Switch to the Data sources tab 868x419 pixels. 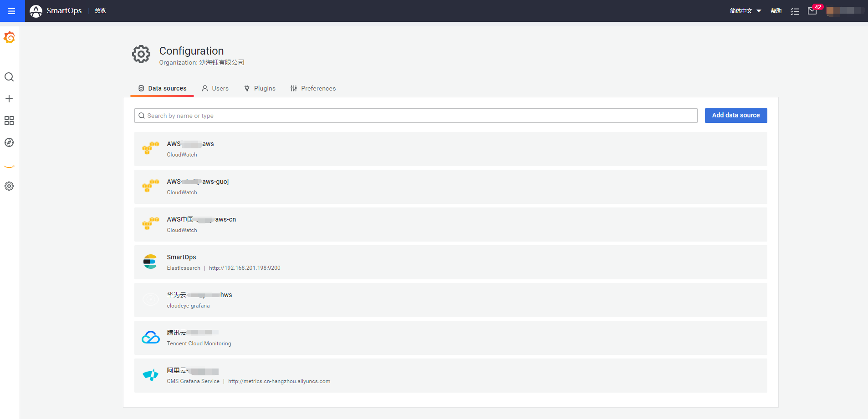pos(162,88)
